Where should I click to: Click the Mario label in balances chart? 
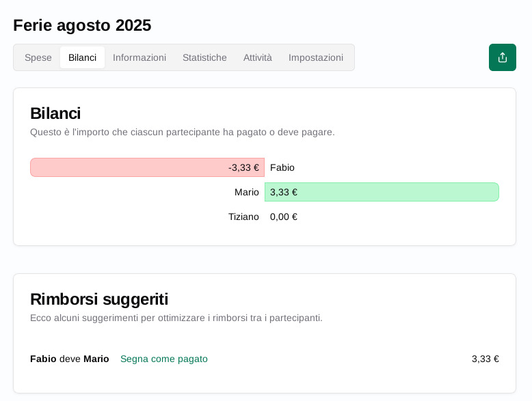[246, 192]
